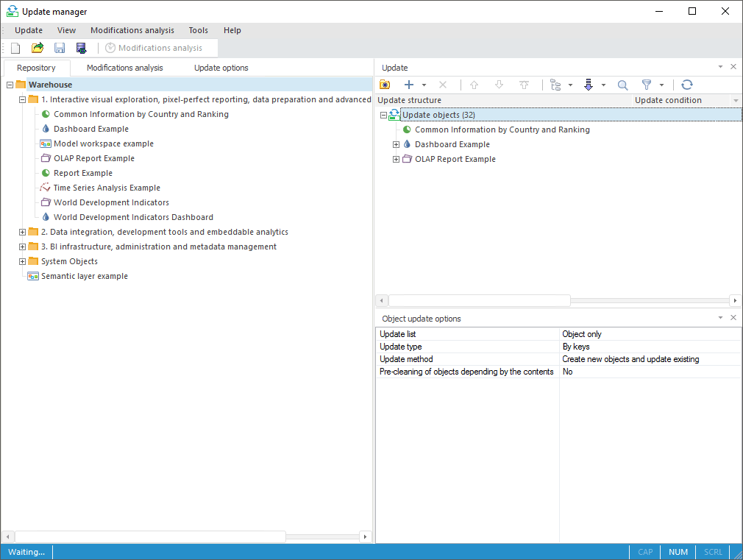Open the tree structure view dropdown arrow
The width and height of the screenshot is (743, 560).
pos(571,85)
